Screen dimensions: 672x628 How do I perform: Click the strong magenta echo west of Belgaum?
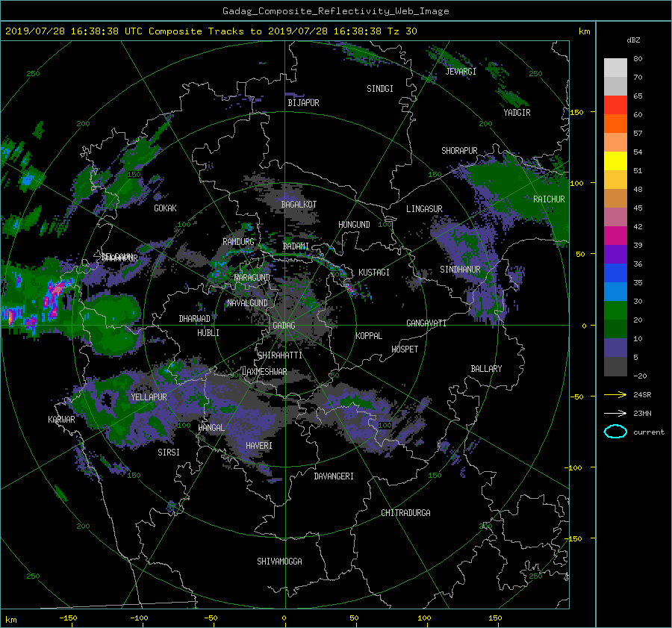pyautogui.click(x=55, y=294)
